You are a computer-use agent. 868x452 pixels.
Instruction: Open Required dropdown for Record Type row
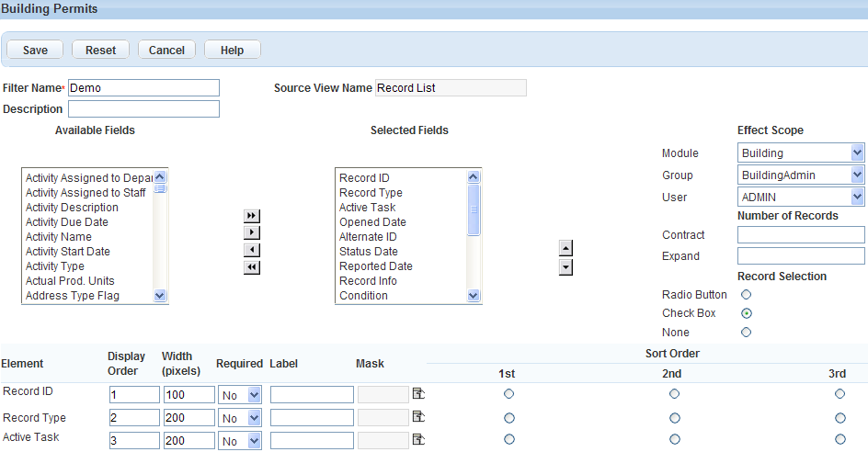(x=241, y=418)
